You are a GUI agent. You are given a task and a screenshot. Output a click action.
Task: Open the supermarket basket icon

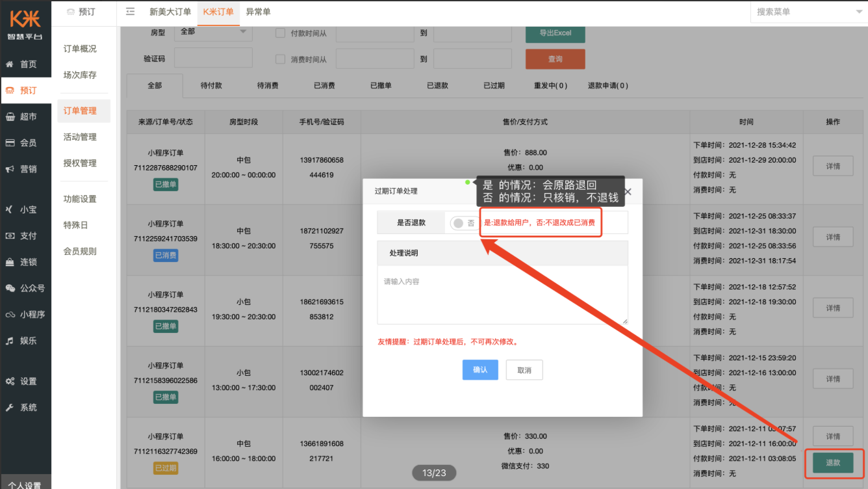tap(10, 116)
